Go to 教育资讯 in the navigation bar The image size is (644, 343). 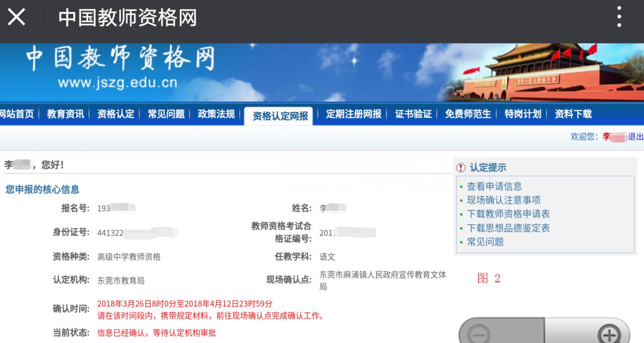tap(66, 114)
